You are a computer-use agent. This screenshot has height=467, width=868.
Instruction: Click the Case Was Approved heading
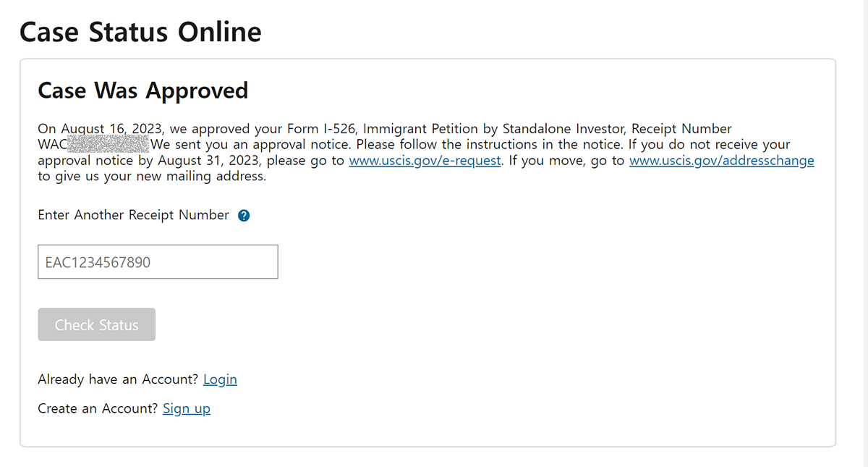tap(142, 91)
